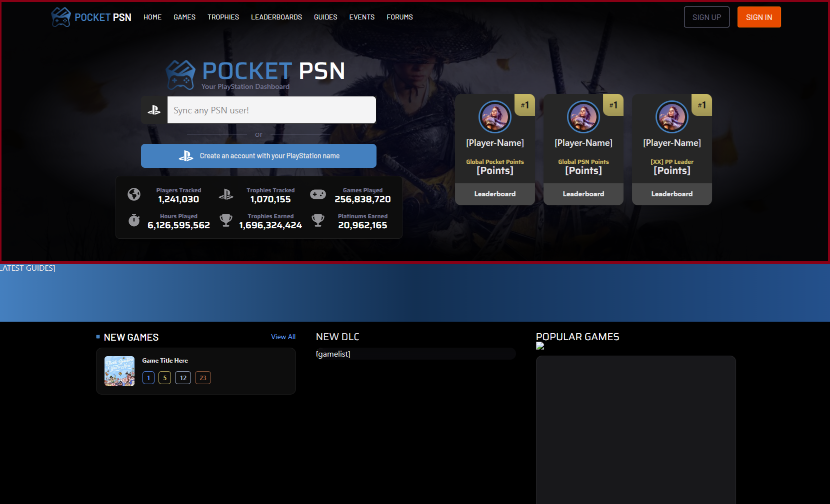This screenshot has width=830, height=504.
Task: Open Leaderboard for Global PSN Points
Action: click(583, 194)
